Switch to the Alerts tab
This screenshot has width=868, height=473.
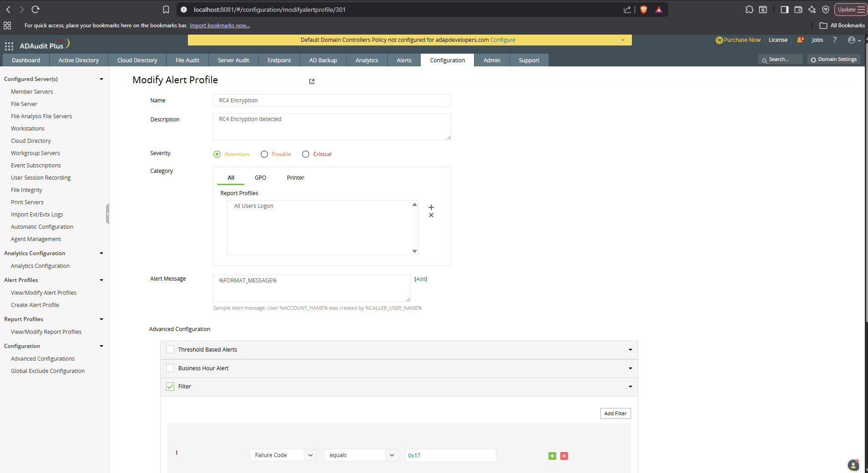pos(404,60)
